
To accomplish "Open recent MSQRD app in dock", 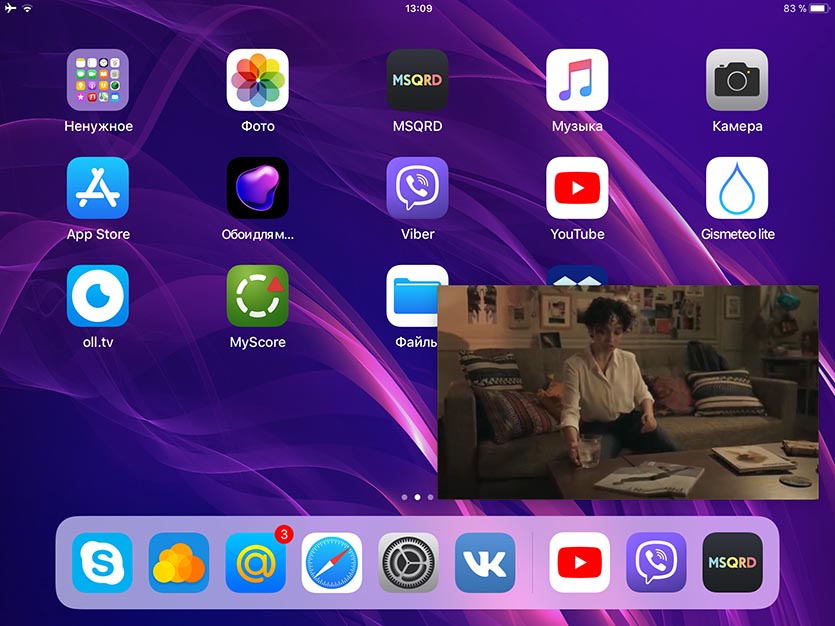I will (732, 563).
